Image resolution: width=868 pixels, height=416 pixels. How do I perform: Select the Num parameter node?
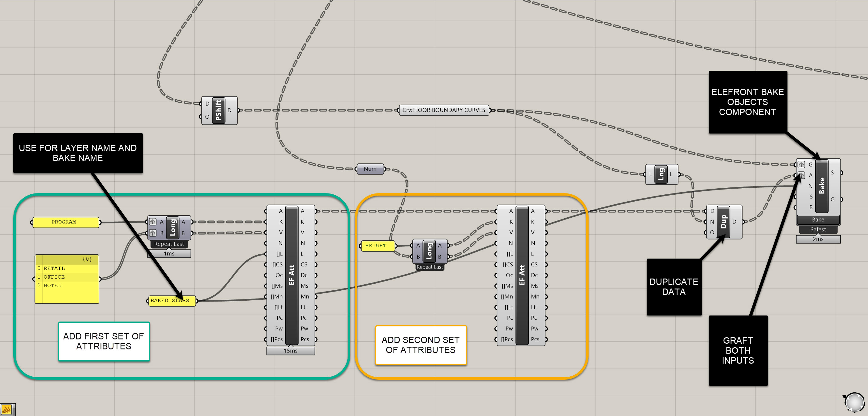pos(370,169)
